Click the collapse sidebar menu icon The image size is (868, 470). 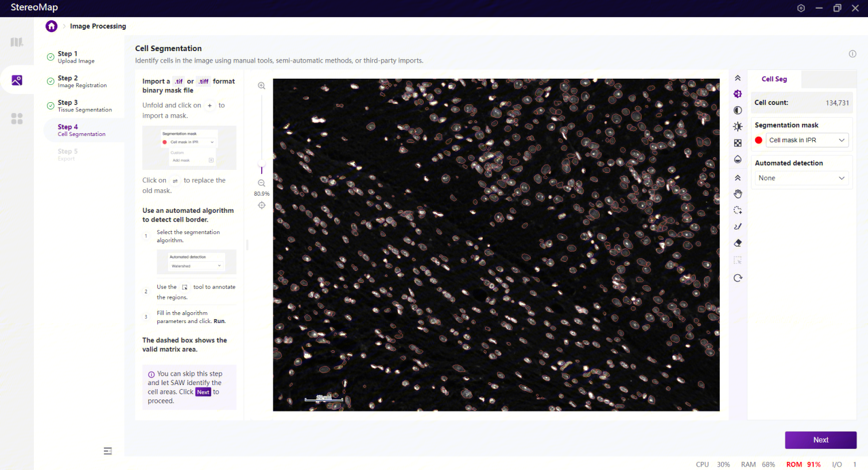click(107, 451)
